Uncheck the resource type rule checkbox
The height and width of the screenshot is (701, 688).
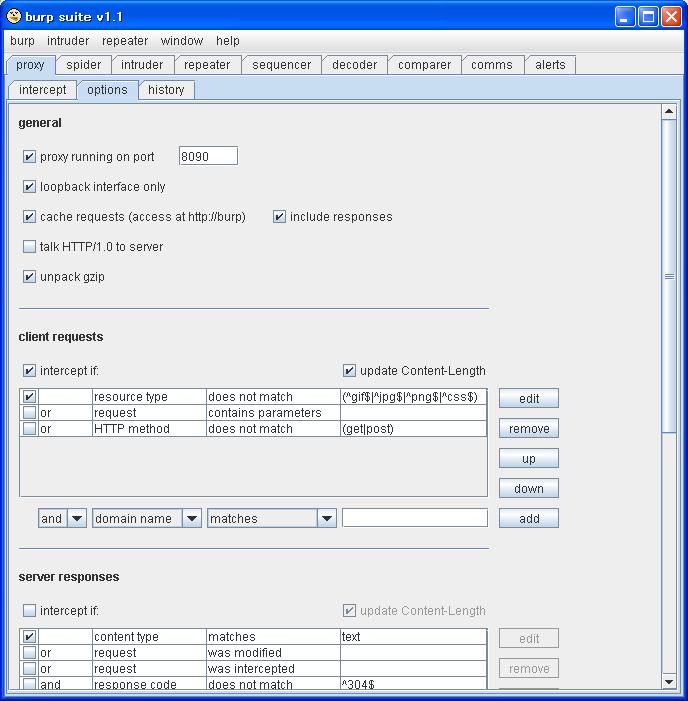point(29,397)
